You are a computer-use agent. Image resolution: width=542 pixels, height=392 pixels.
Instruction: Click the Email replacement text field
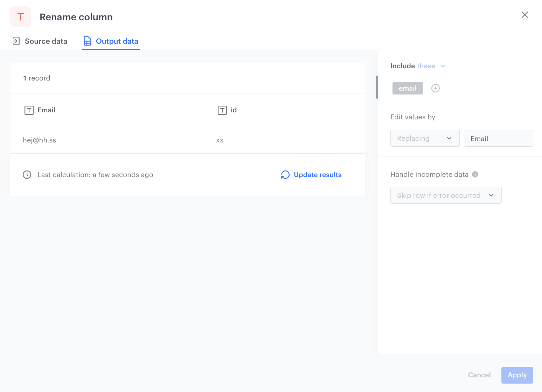click(498, 138)
